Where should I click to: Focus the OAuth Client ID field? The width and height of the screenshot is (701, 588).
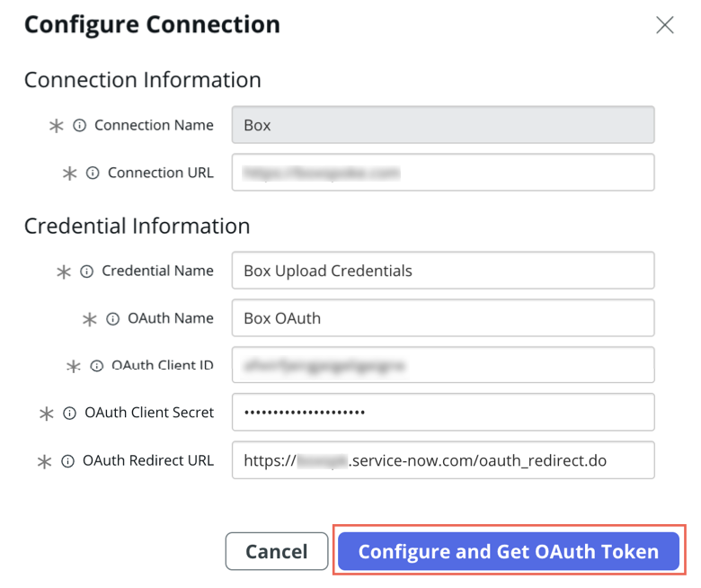tap(443, 365)
